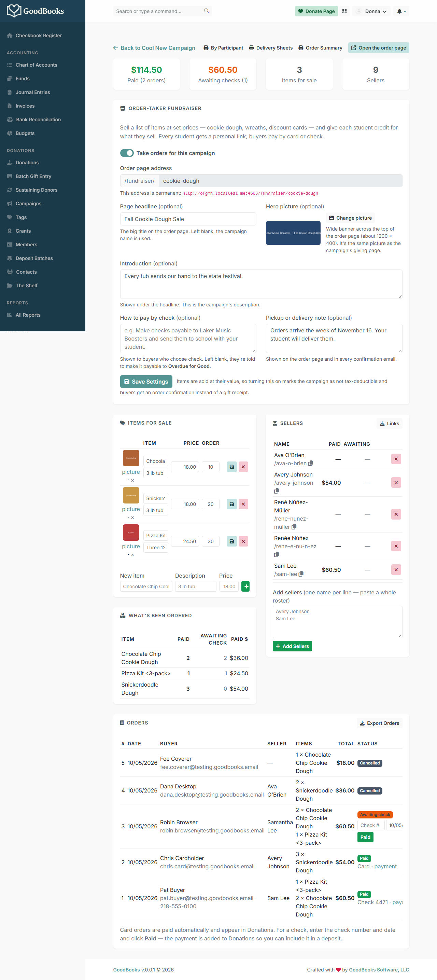Download seller Links
437x980 pixels.
coord(390,424)
